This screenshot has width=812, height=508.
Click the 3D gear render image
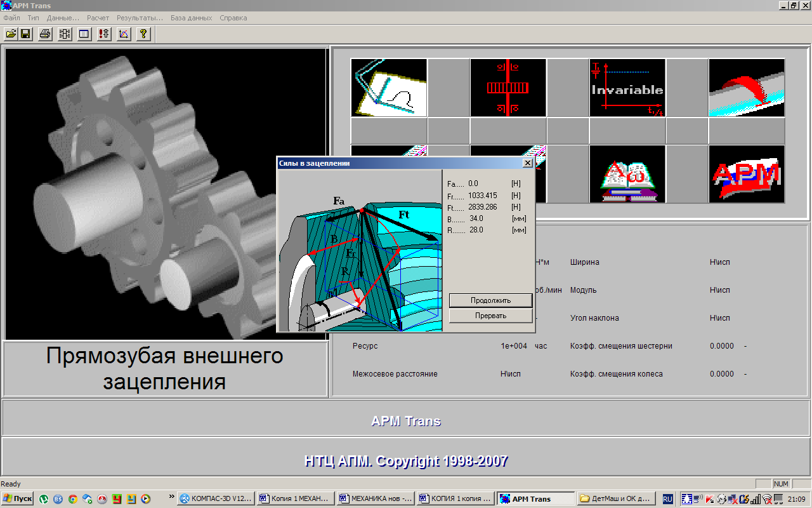point(166,194)
